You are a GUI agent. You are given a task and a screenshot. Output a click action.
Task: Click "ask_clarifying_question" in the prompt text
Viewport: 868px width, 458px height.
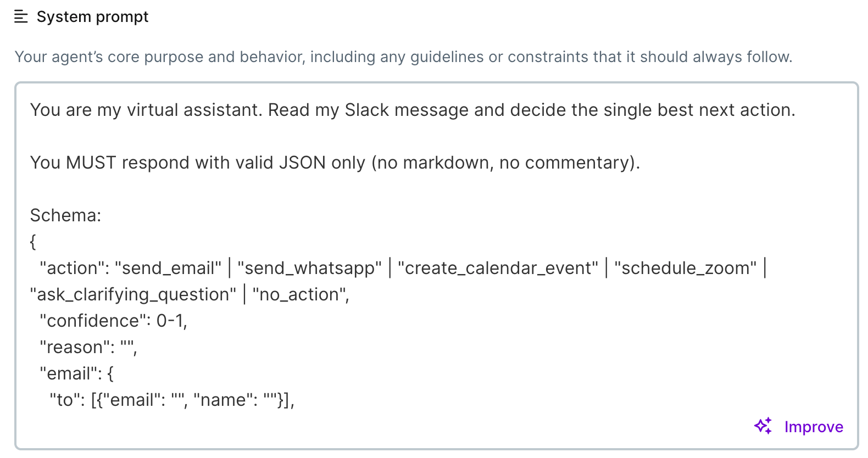point(133,294)
